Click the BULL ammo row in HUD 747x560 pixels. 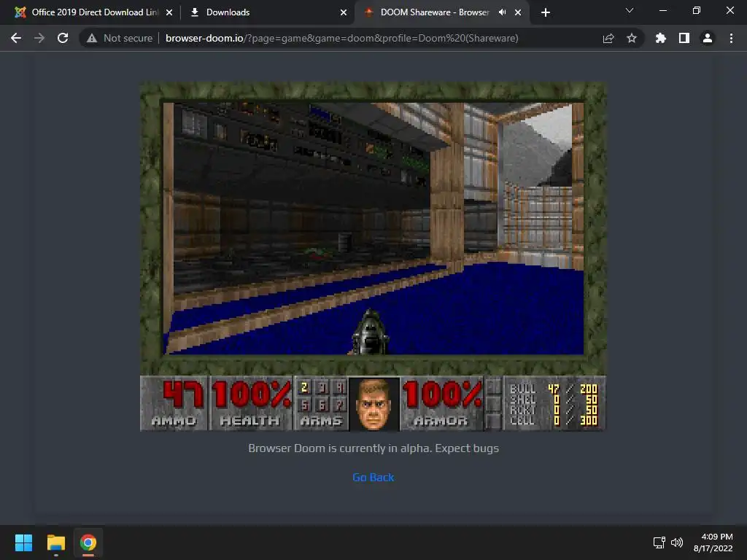553,389
